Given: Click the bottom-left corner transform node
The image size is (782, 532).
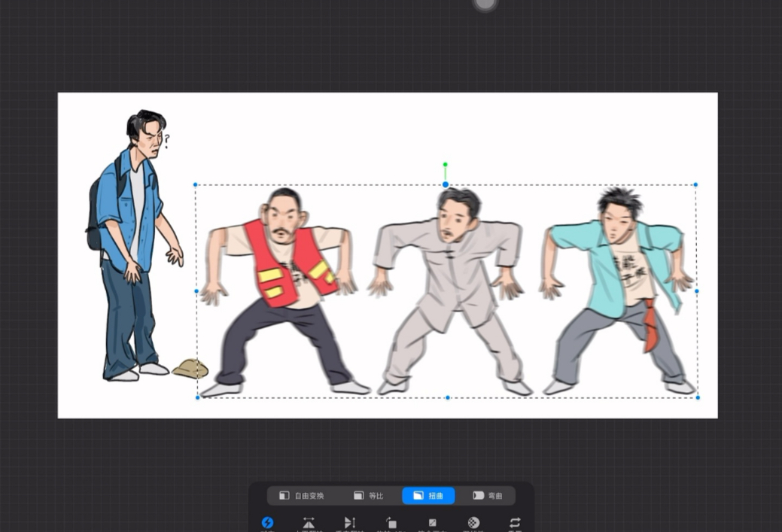Looking at the screenshot, I should 198,397.
